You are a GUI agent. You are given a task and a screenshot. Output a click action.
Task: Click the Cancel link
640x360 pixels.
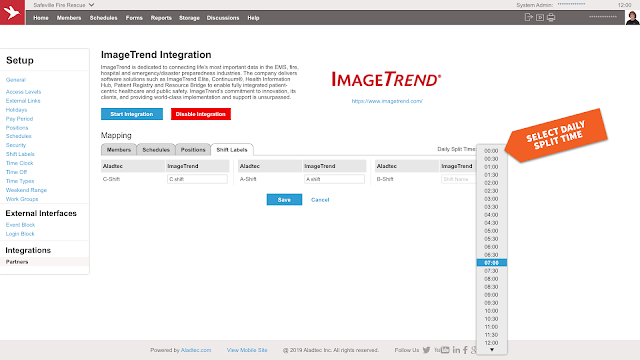tap(320, 200)
